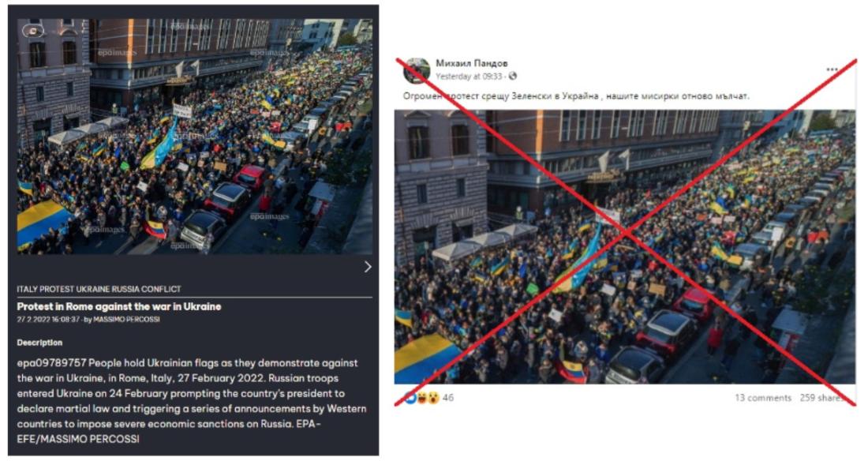The width and height of the screenshot is (868, 461).
Task: Click the wow reaction emoji icon
Action: click(x=433, y=397)
